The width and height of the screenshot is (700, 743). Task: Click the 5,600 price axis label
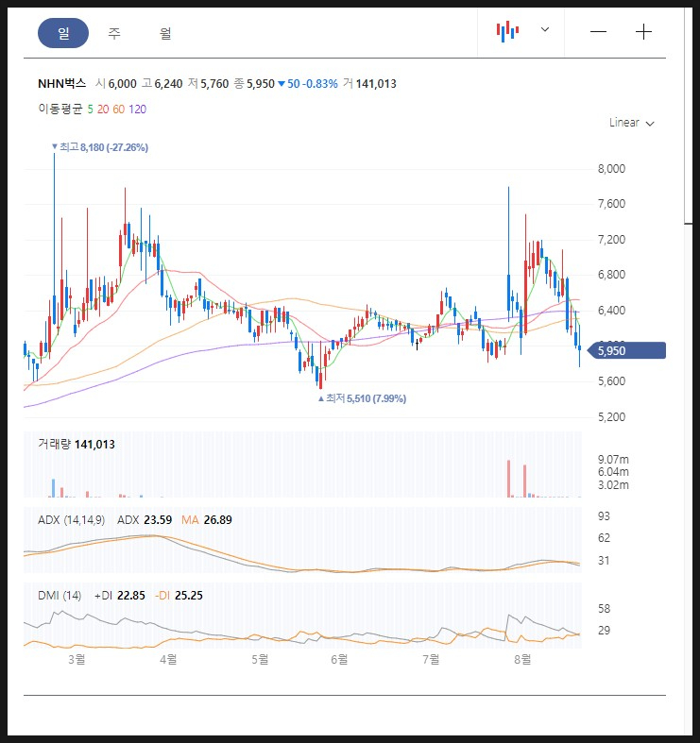611,381
